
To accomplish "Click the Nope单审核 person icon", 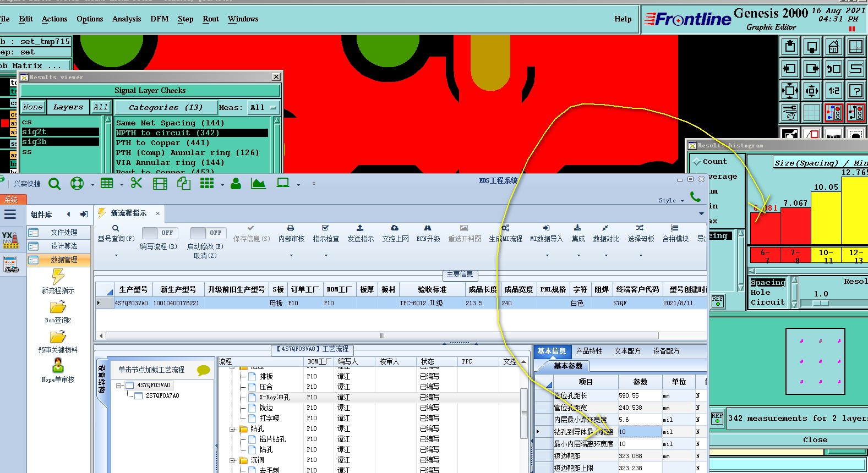I will tap(58, 365).
